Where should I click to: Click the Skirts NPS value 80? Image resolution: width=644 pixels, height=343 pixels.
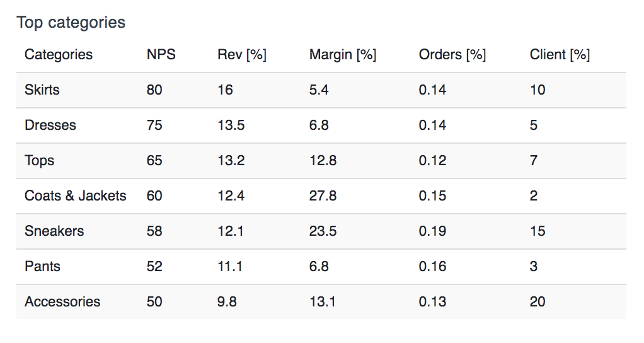pos(154,90)
